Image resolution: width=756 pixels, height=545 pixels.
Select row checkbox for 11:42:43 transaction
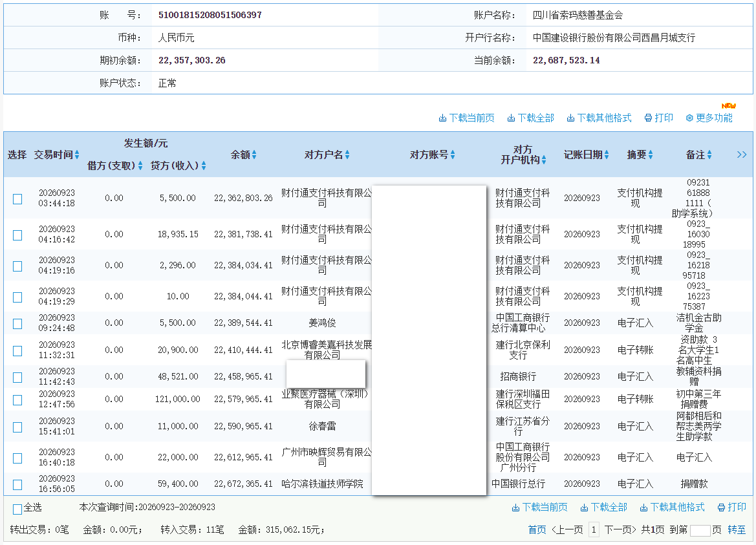[17, 378]
